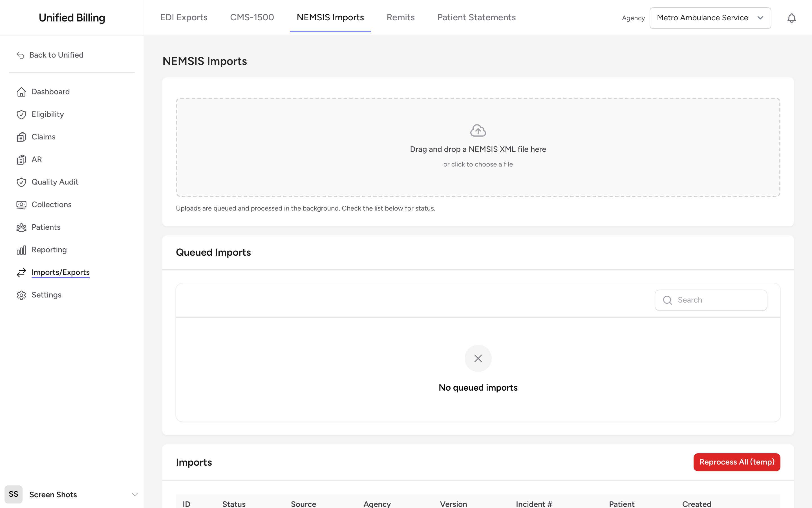This screenshot has width=812, height=508.
Task: Click the Incident # column header
Action: 534,504
